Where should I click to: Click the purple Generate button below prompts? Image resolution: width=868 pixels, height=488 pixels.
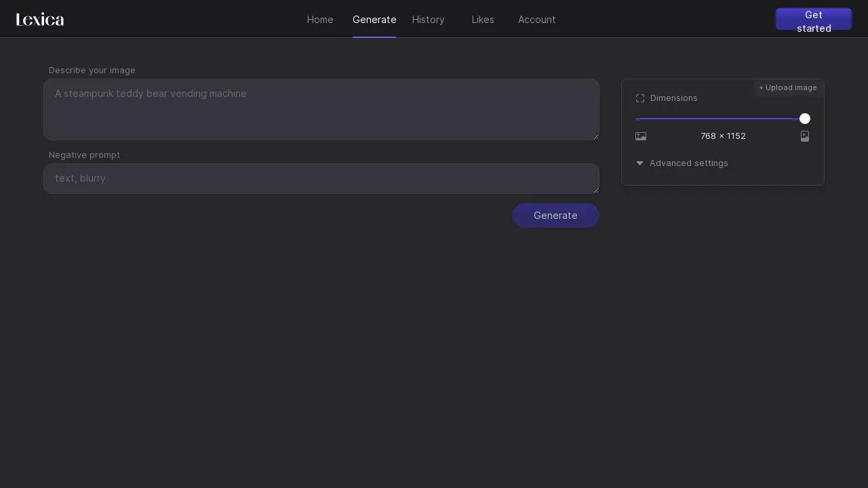555,216
